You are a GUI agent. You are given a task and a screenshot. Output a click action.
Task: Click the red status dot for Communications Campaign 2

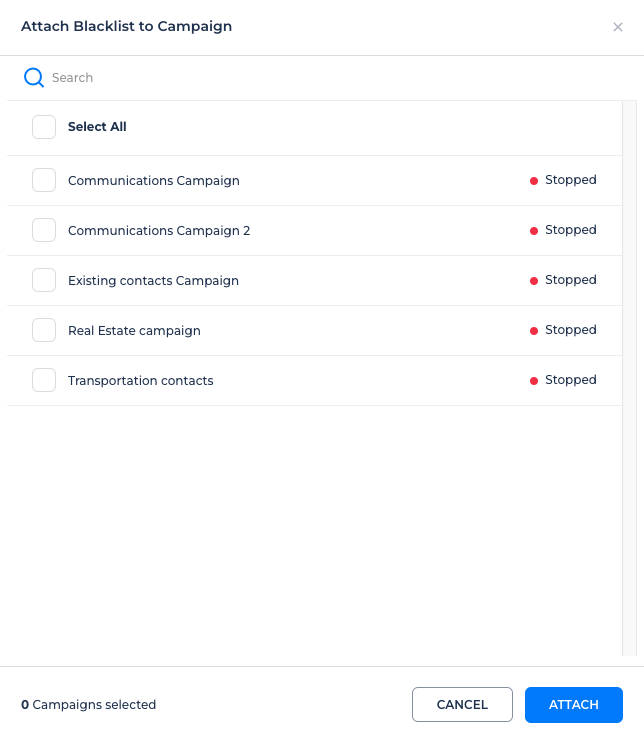[534, 231]
